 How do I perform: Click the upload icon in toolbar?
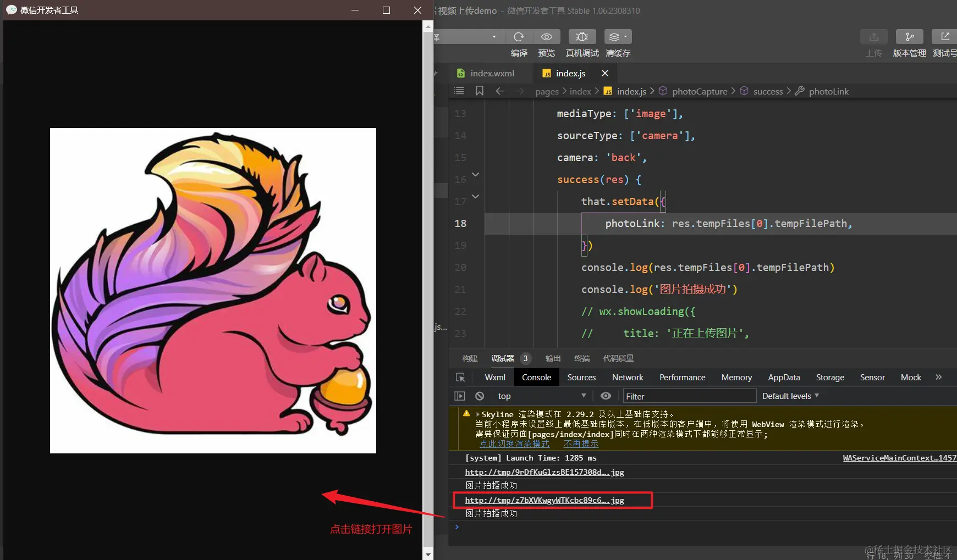tap(873, 37)
